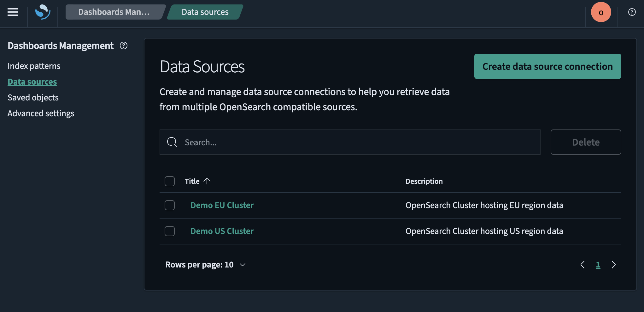644x312 pixels.
Task: Go to the previous page arrow
Action: click(583, 265)
